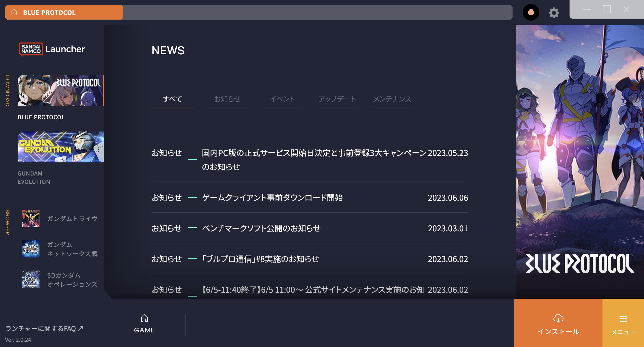Viewport: 644px width, 347px height.
Task: Open the launcher settings gear
Action: (x=554, y=12)
